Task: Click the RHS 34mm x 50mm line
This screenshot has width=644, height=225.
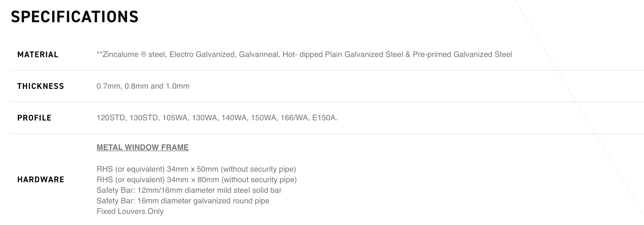Action: (196, 169)
